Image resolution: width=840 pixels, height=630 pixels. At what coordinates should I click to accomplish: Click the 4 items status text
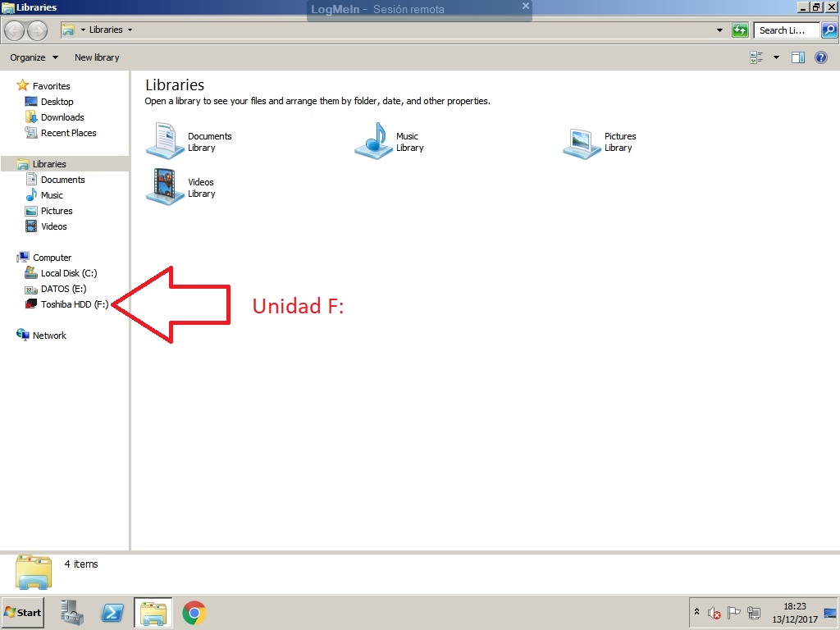(81, 564)
